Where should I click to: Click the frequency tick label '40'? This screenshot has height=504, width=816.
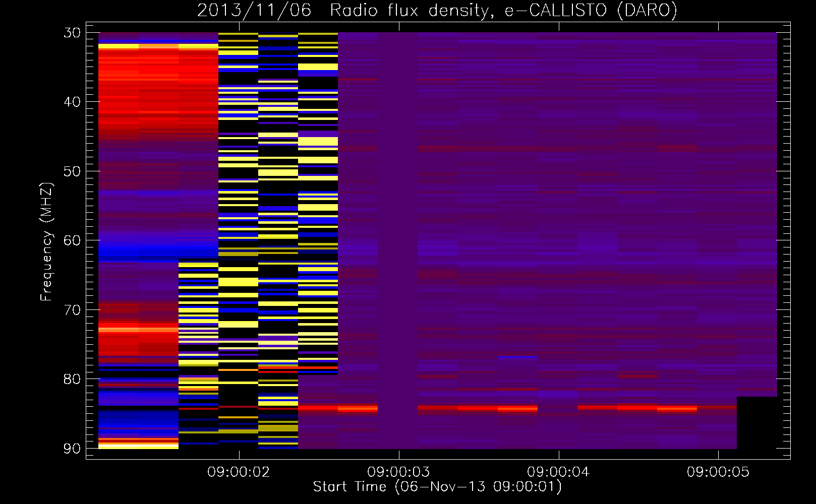coord(72,102)
